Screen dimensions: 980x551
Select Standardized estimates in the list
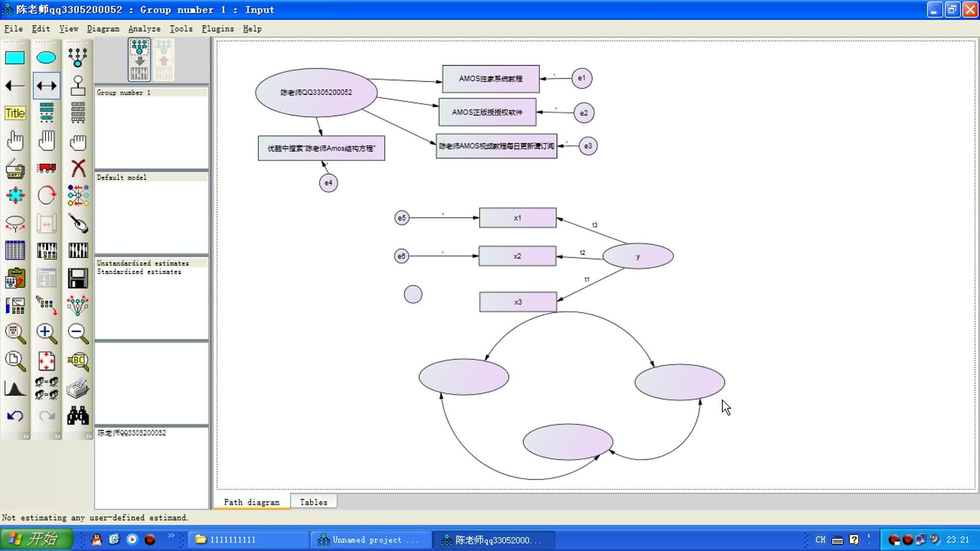[139, 272]
